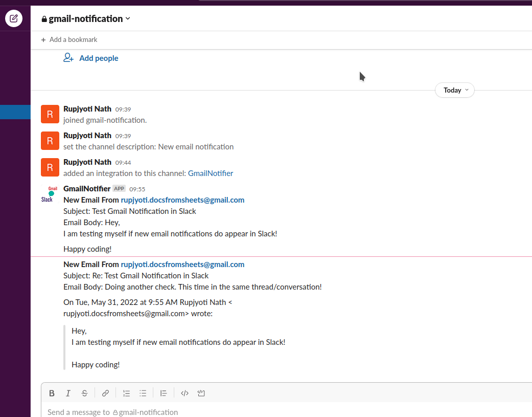Screen dimensions: 532x417
Task: Open sender email link in the first notification
Action: (182, 200)
